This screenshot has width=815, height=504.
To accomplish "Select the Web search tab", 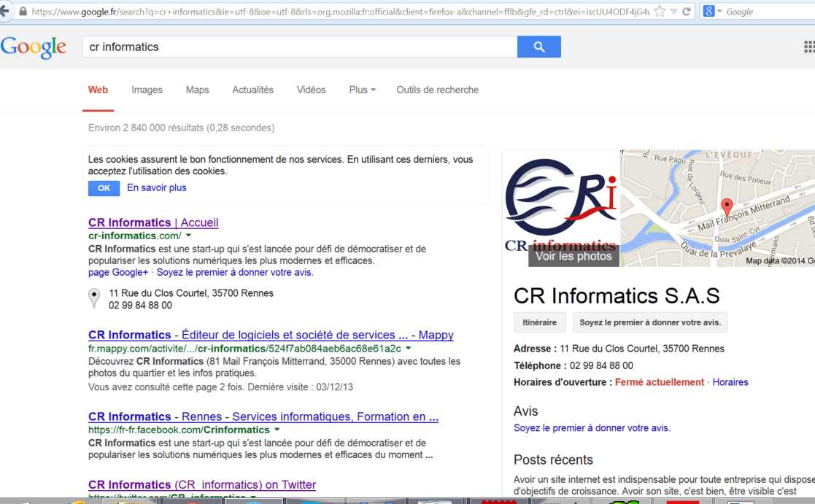I will coord(98,90).
